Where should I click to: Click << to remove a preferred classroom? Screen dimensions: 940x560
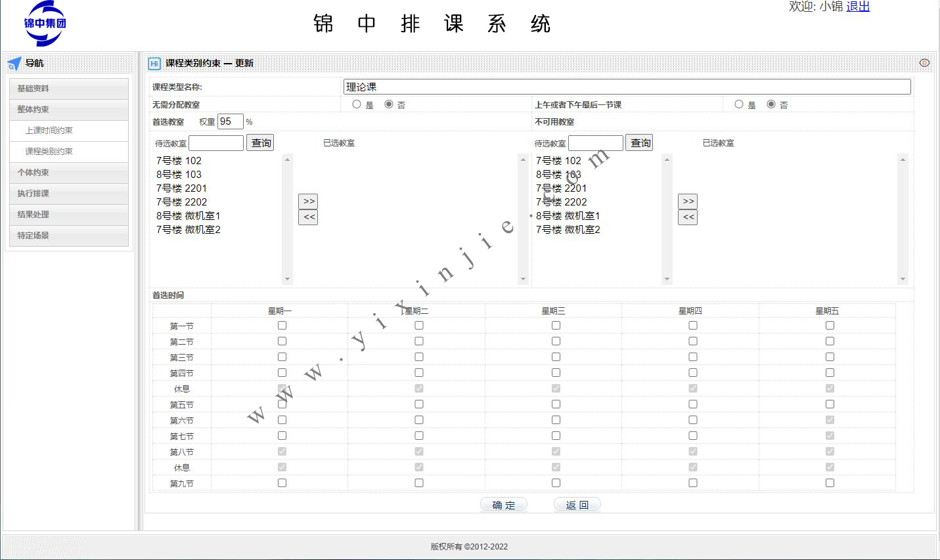tap(308, 217)
